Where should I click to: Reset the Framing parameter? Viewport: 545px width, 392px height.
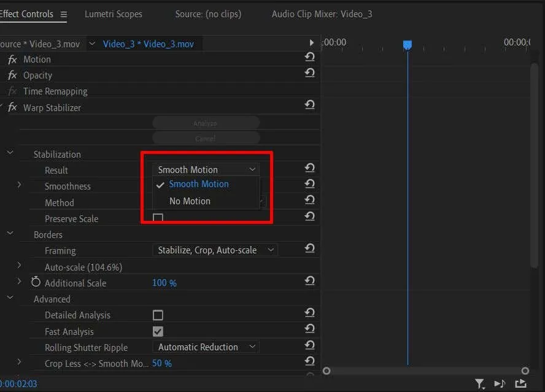(310, 248)
